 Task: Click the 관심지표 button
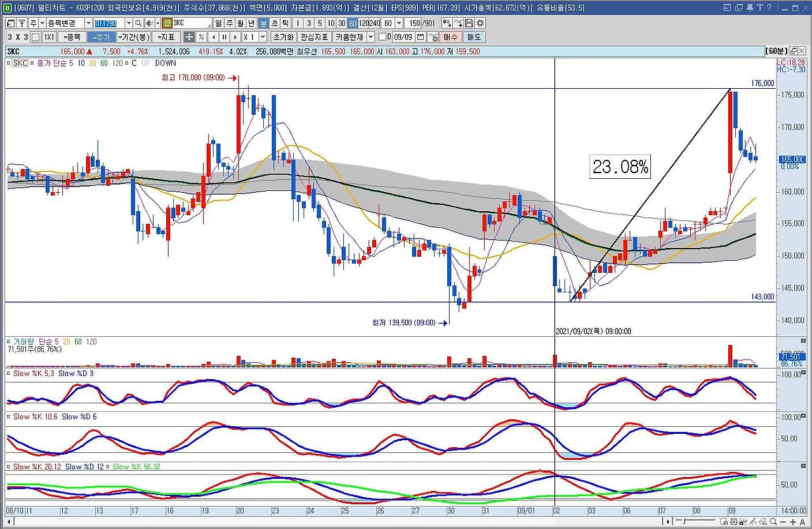click(315, 37)
